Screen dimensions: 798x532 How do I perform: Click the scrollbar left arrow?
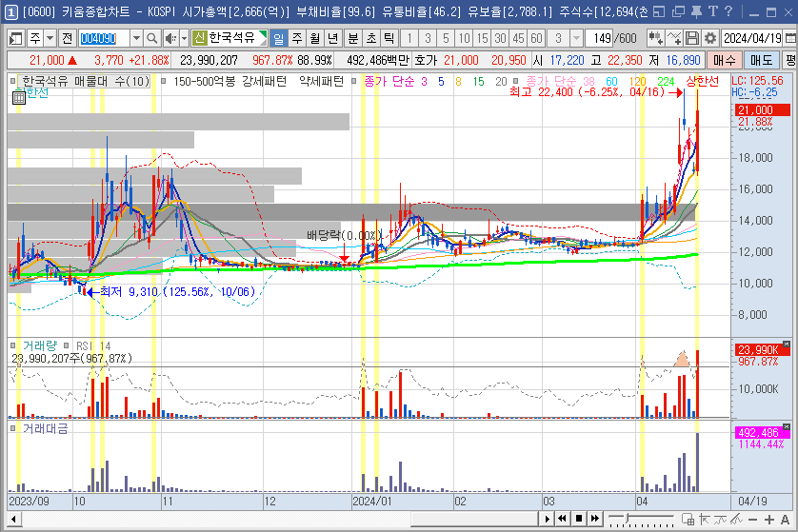(13, 520)
